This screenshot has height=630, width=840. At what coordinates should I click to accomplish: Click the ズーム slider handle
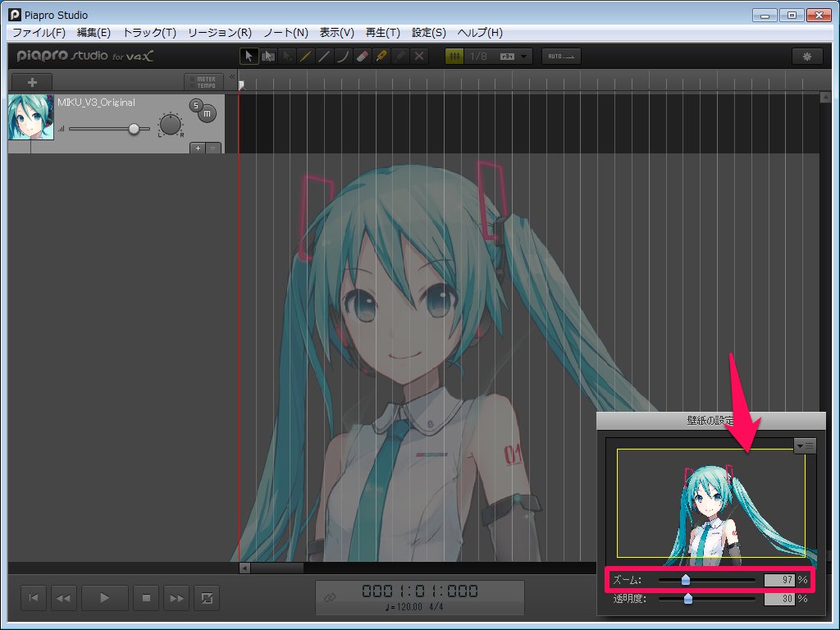[685, 580]
